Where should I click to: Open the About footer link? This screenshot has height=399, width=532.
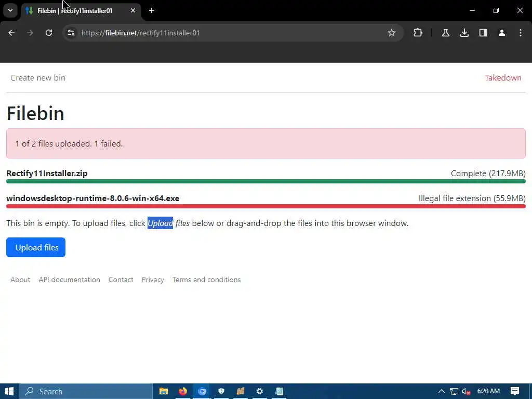pyautogui.click(x=20, y=280)
